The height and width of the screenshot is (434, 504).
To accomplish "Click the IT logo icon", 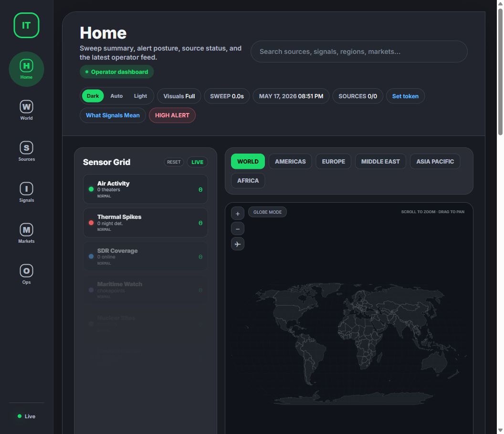I will pos(26,25).
